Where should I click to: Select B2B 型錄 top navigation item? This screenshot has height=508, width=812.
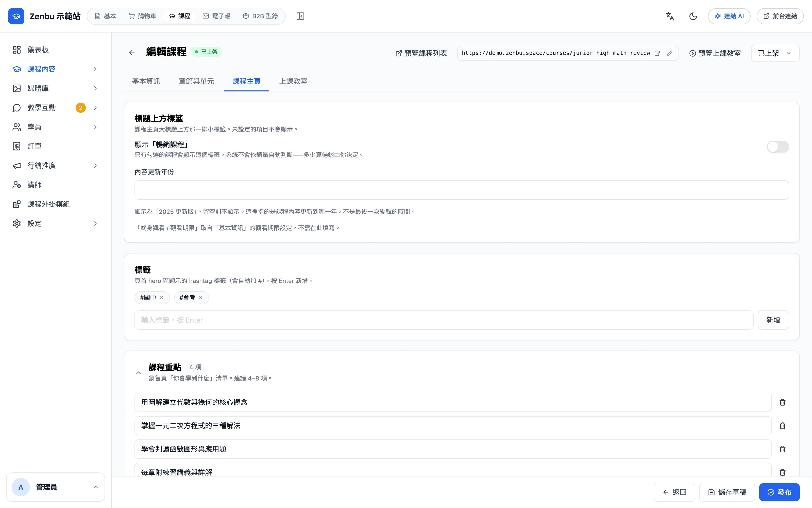point(260,16)
